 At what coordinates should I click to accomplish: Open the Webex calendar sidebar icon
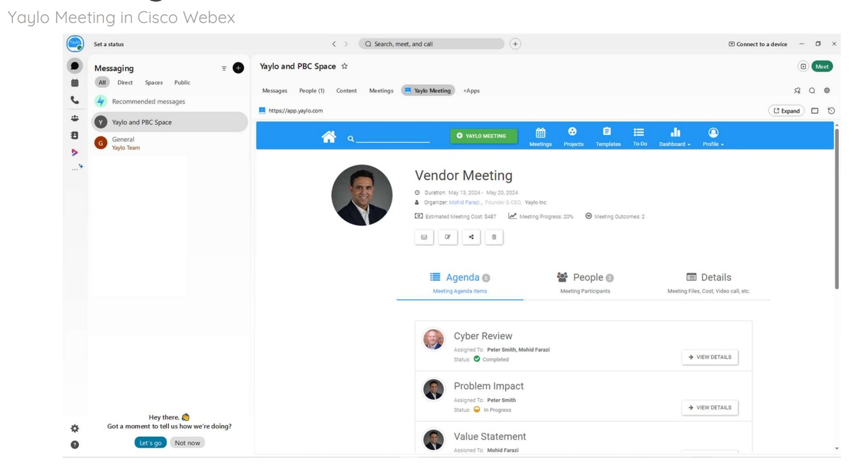[x=75, y=83]
